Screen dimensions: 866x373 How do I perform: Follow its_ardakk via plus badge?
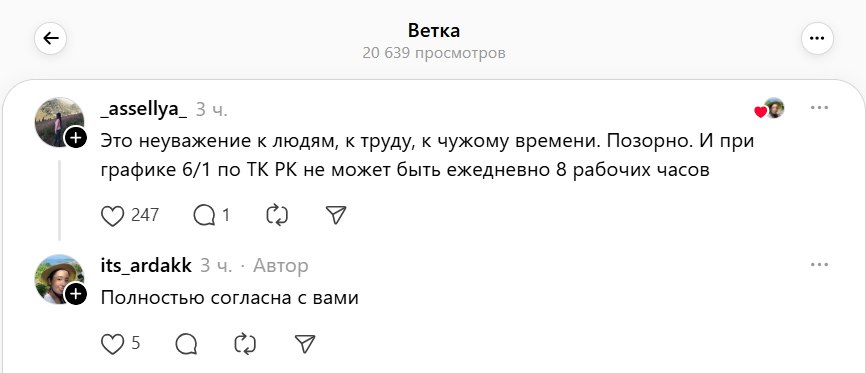point(76,295)
